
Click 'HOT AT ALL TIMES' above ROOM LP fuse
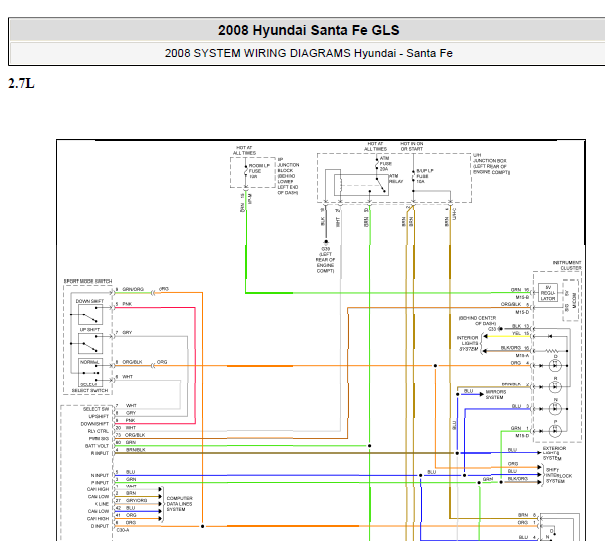[244, 150]
